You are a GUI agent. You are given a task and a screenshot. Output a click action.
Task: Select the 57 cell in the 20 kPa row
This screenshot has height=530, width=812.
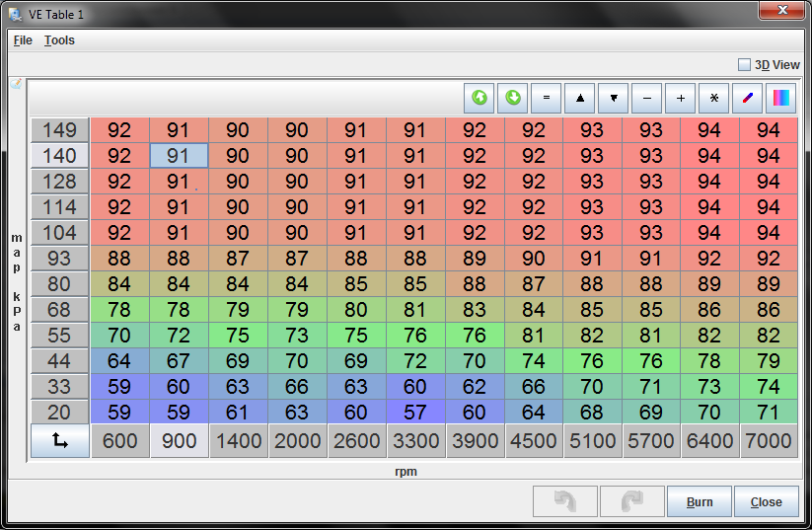click(x=415, y=412)
